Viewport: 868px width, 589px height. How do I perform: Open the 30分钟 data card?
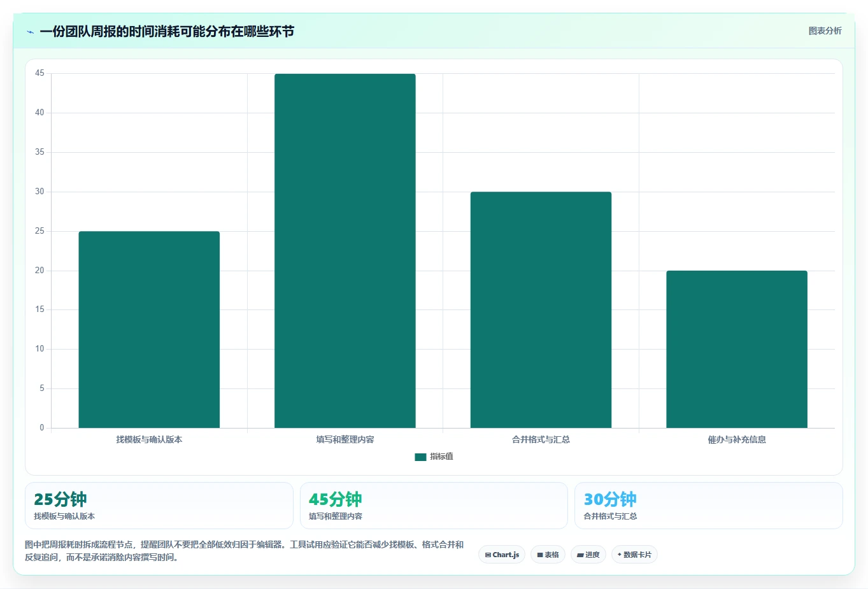709,506
